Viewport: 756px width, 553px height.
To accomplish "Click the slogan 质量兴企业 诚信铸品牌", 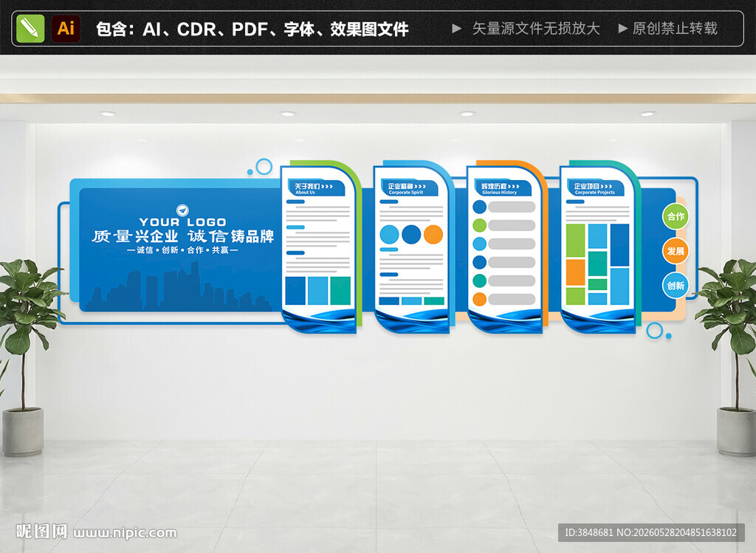I will (x=183, y=236).
